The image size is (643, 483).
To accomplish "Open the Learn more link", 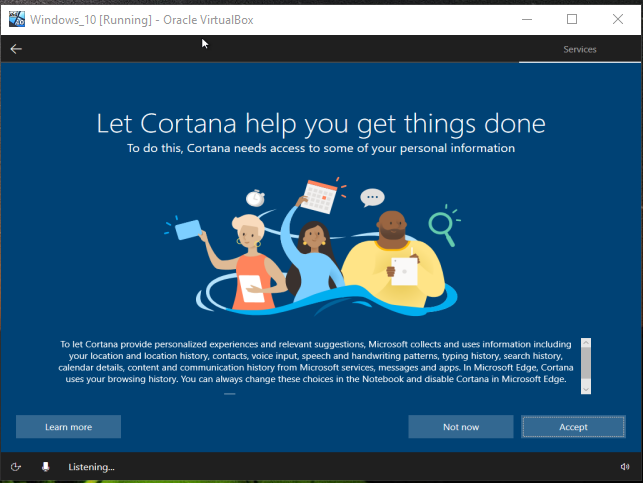I will coord(68,427).
